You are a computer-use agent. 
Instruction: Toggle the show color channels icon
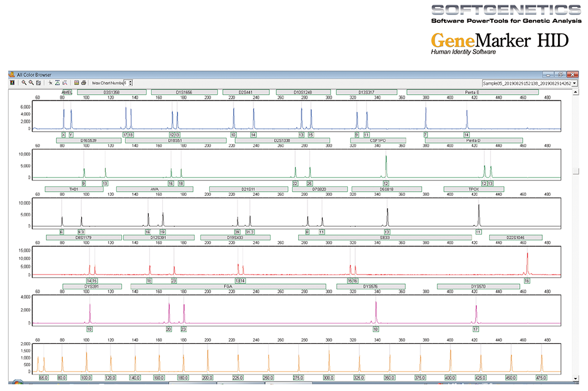pyautogui.click(x=11, y=83)
